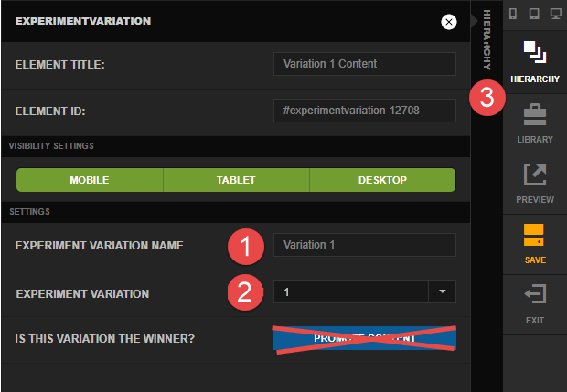Expand the vertical Hierarchy side tab
This screenshot has width=567, height=392.
coord(487,39)
